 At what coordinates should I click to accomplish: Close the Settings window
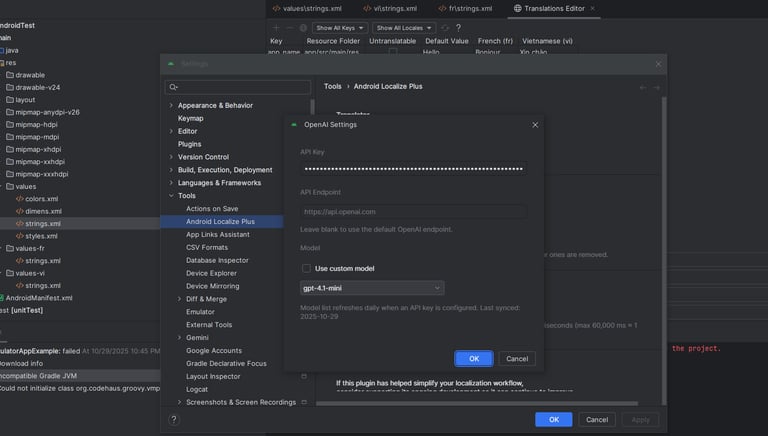658,64
